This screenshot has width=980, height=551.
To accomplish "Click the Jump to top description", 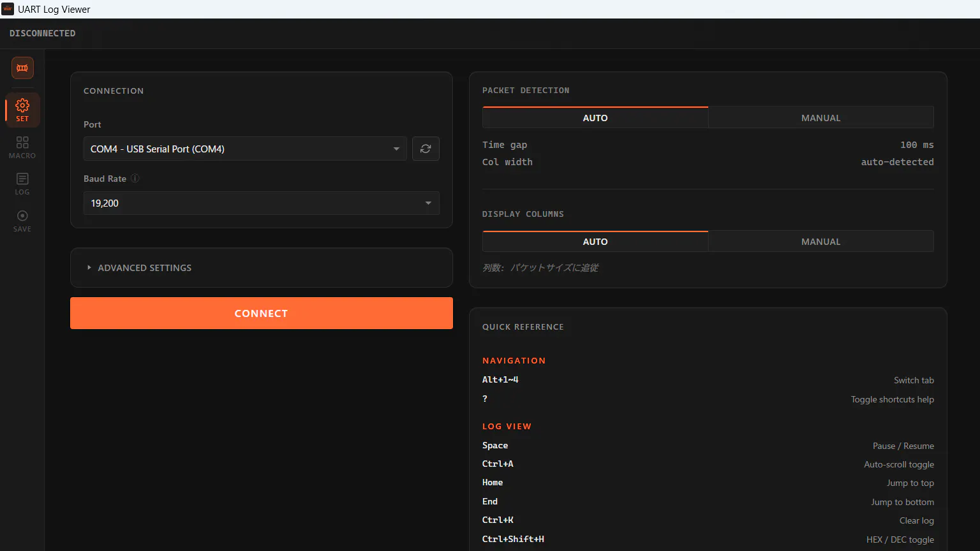I will [910, 483].
